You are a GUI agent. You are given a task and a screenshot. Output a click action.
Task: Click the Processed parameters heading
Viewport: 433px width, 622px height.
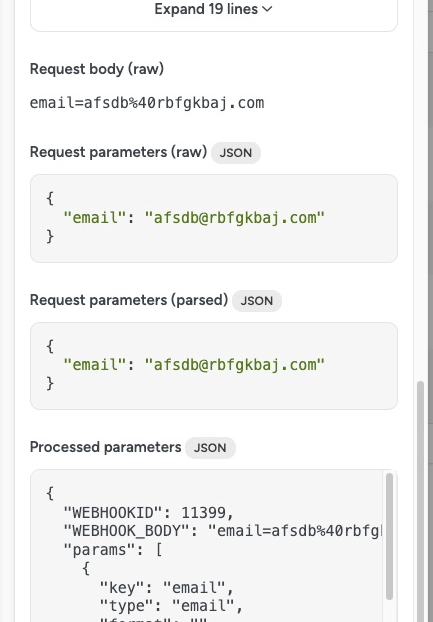pyautogui.click(x=105, y=447)
